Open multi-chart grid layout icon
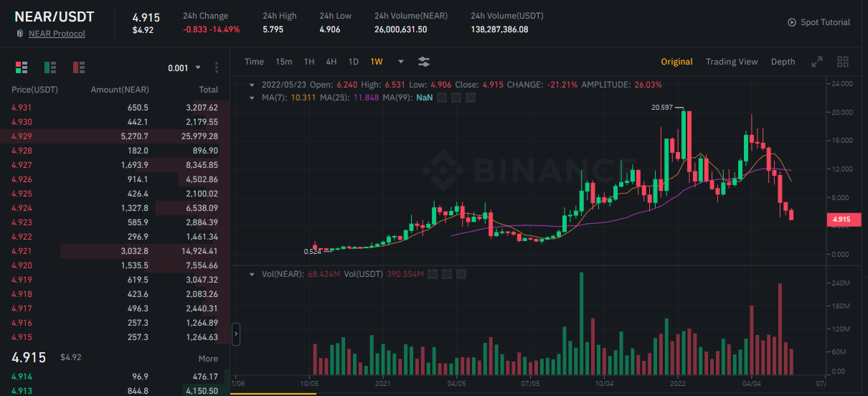The width and height of the screenshot is (868, 396). click(843, 62)
